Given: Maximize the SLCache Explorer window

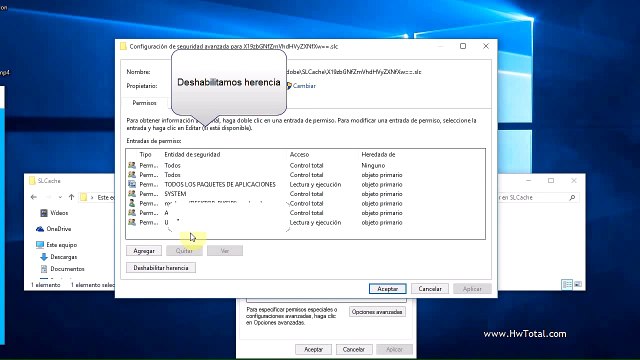Looking at the screenshot, I should point(551,180).
